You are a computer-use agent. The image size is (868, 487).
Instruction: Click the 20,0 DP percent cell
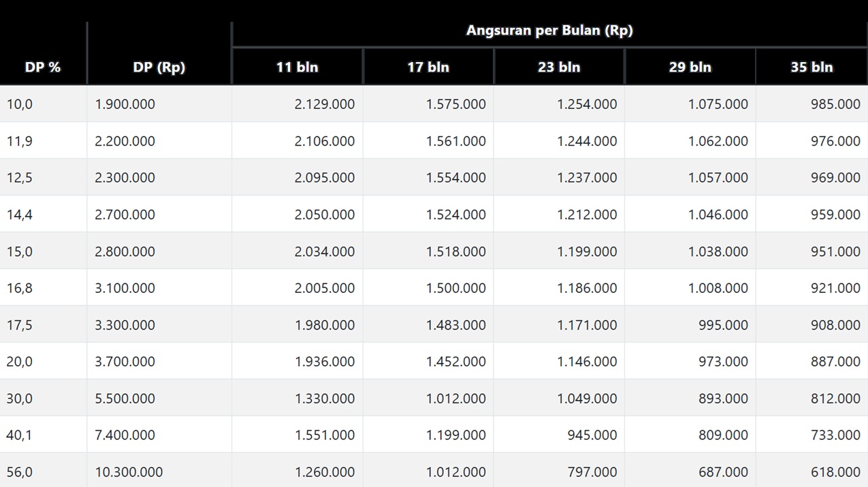pos(19,362)
